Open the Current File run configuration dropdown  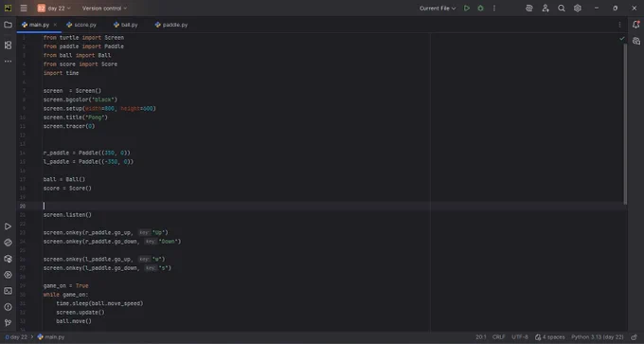click(438, 9)
